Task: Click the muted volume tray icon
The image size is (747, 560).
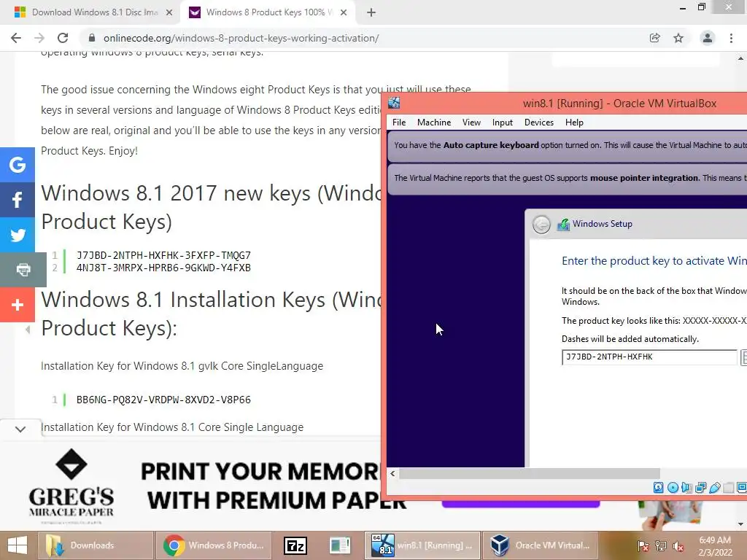Action: 678,545
